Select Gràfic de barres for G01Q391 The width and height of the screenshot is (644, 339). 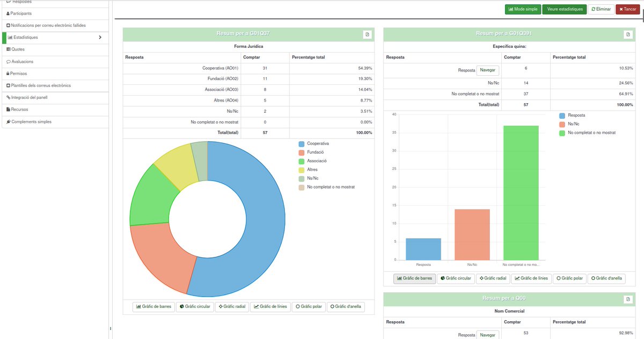(x=414, y=278)
